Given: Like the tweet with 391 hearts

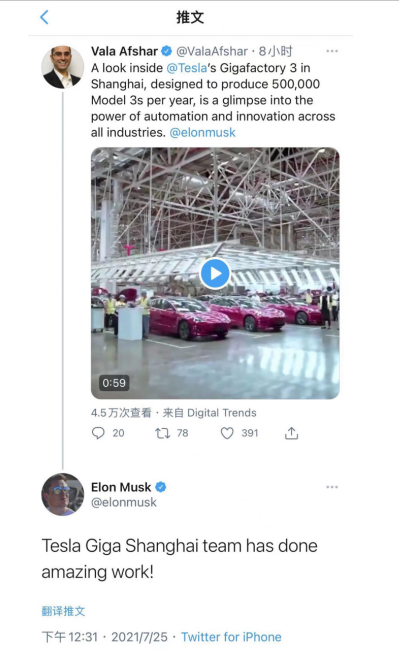Looking at the screenshot, I should (x=227, y=433).
